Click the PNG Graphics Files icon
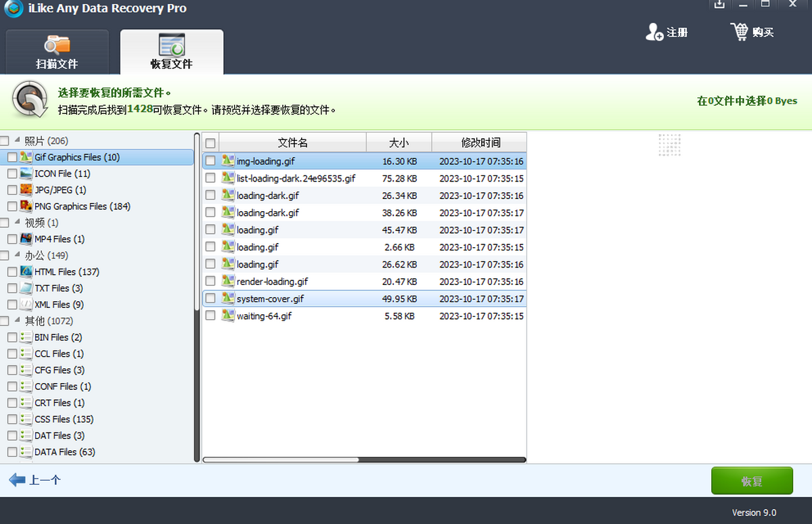Viewport: 812px width, 524px height. click(x=26, y=206)
